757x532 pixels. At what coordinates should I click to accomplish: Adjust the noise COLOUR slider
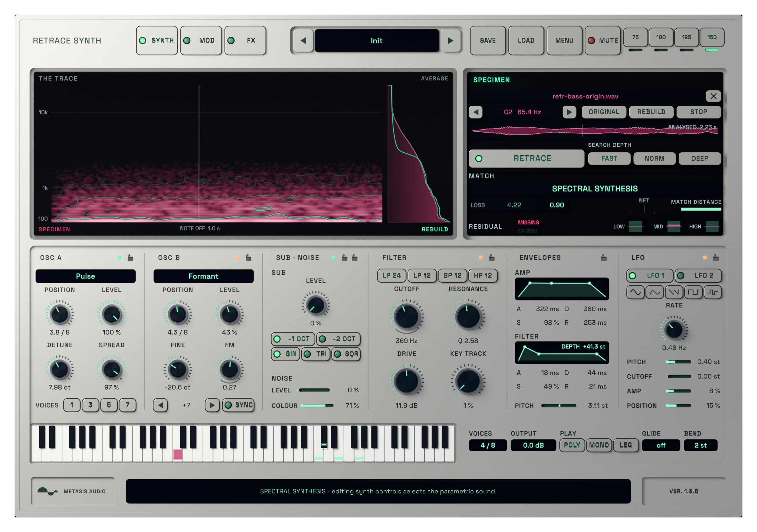pyautogui.click(x=317, y=406)
